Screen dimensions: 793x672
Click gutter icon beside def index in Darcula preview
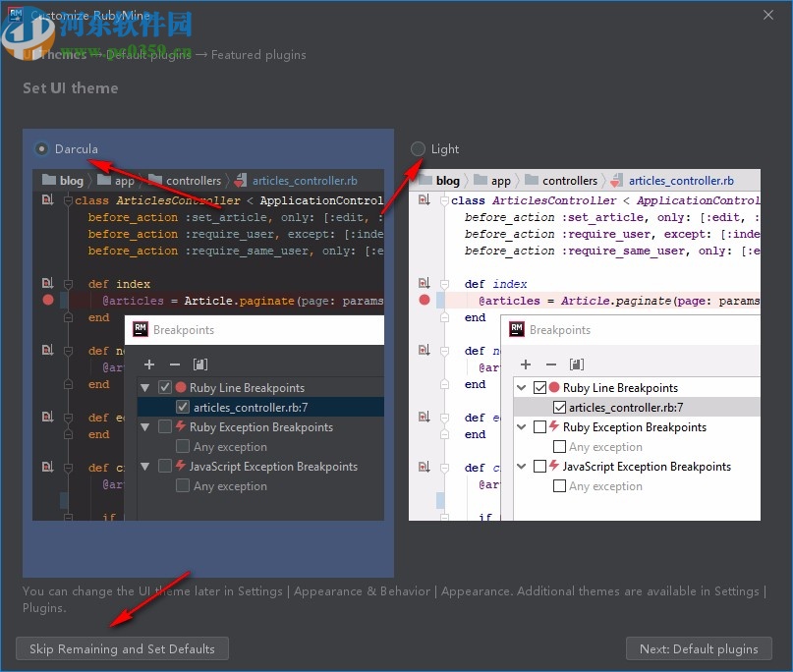[48, 283]
